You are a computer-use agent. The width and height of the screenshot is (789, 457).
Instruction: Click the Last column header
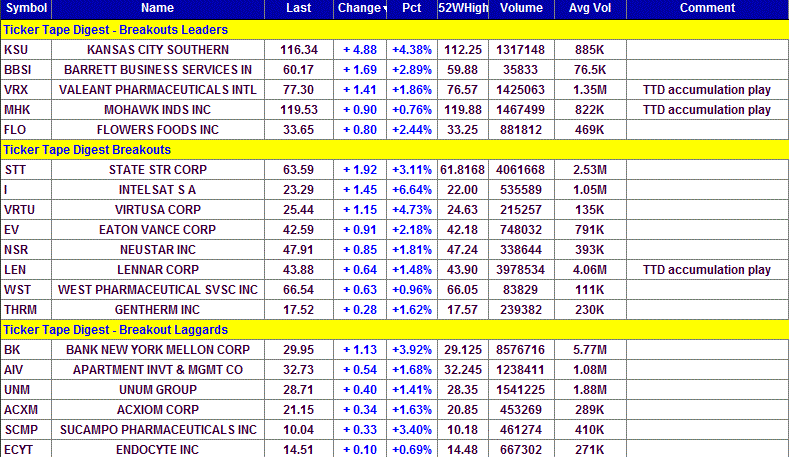pyautogui.click(x=299, y=9)
